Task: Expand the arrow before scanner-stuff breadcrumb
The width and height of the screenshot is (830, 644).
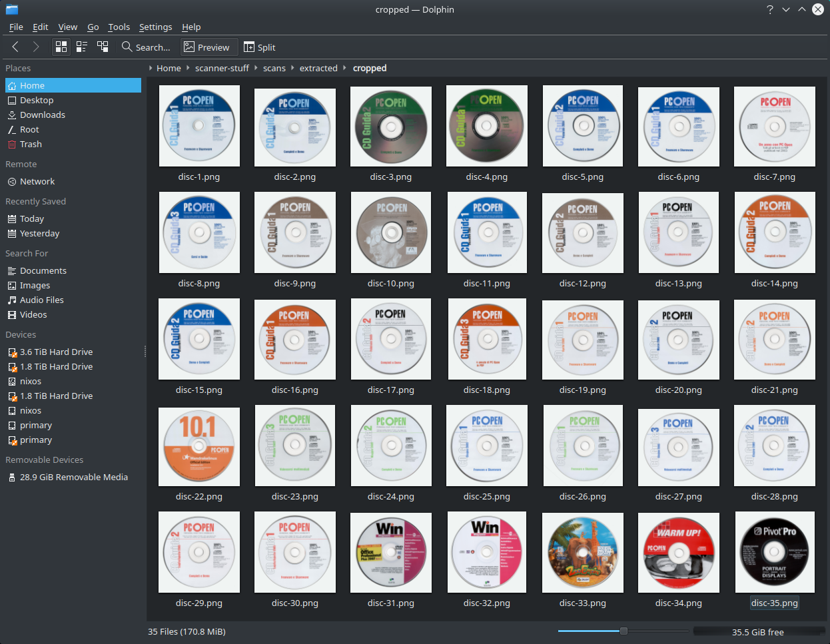Action: [x=188, y=68]
